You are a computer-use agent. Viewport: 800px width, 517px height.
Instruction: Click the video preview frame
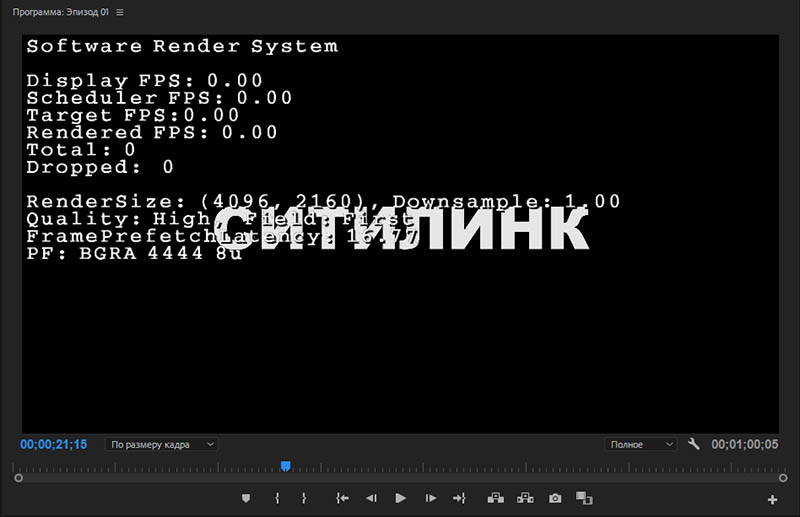point(400,234)
